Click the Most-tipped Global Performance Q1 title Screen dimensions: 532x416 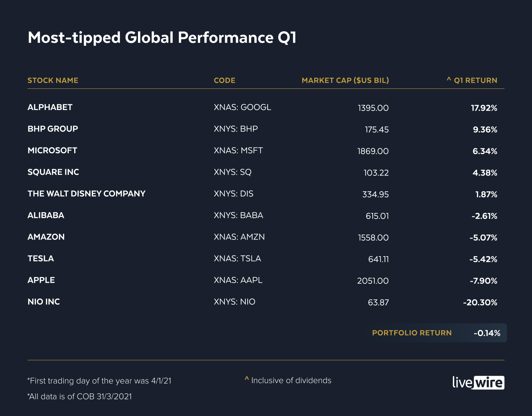162,38
